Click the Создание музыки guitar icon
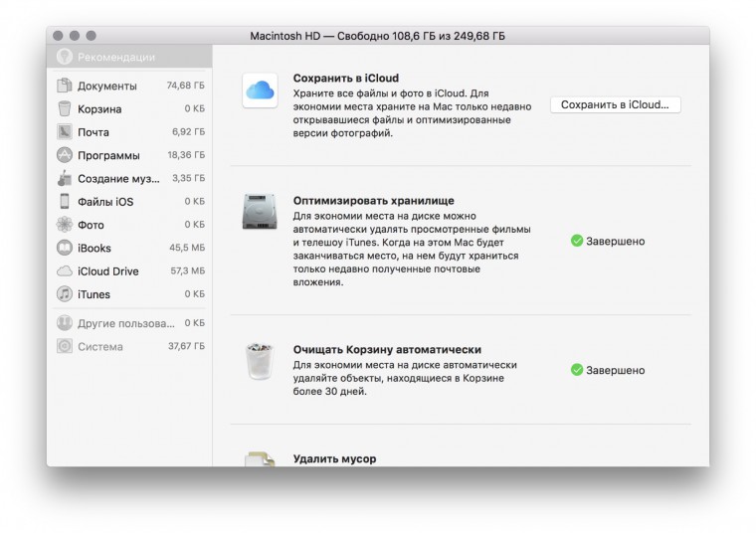The image size is (756, 533). click(64, 178)
